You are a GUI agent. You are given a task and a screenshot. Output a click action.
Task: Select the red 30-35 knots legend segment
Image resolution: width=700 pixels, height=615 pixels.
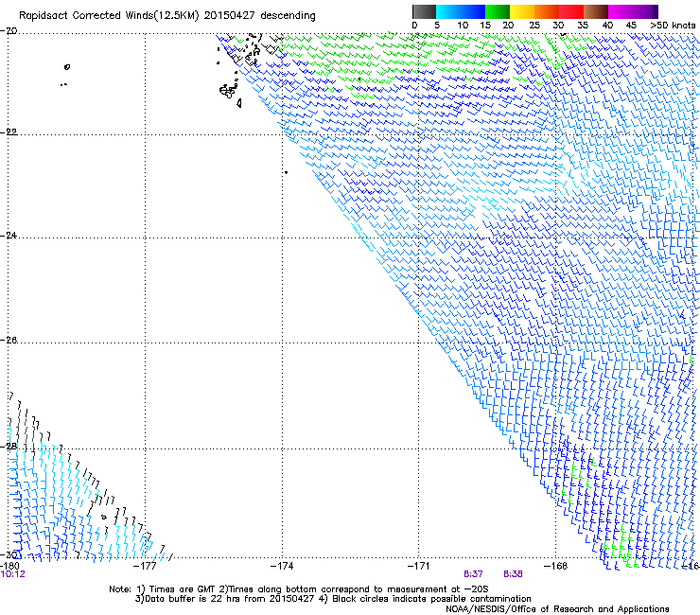pos(571,11)
